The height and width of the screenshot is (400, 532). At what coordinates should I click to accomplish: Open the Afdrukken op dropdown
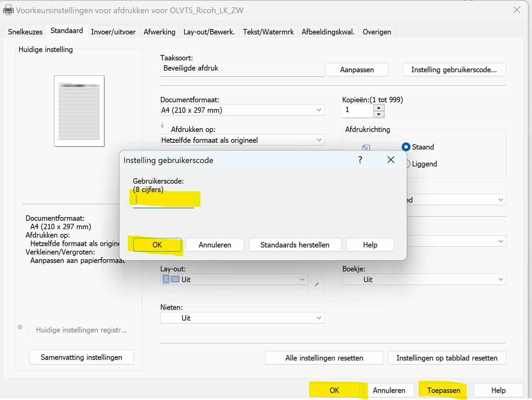242,140
